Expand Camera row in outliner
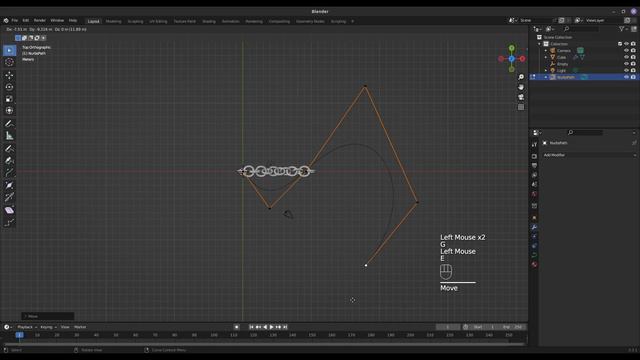Image resolution: width=640 pixels, height=360 pixels. pos(546,51)
